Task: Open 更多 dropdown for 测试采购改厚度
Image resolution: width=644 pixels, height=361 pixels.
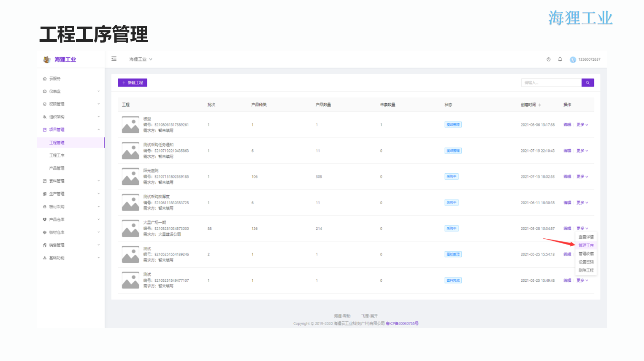Action: tap(582, 202)
